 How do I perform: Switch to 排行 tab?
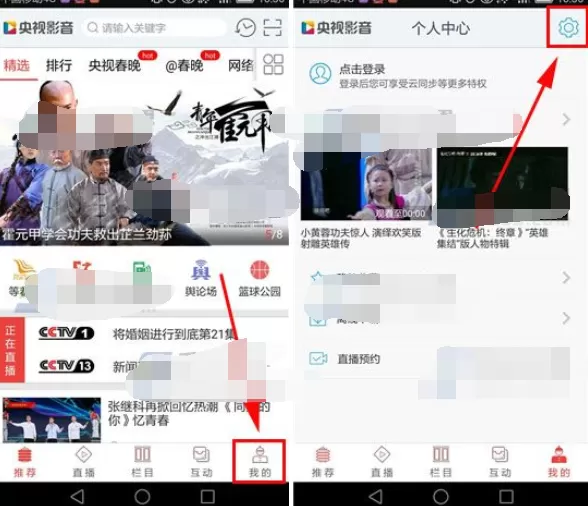(59, 66)
